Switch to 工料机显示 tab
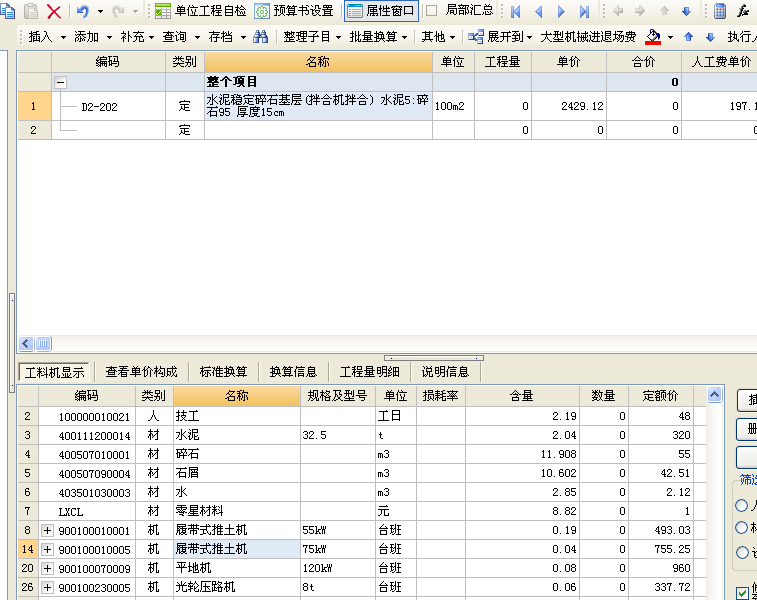 (54, 372)
